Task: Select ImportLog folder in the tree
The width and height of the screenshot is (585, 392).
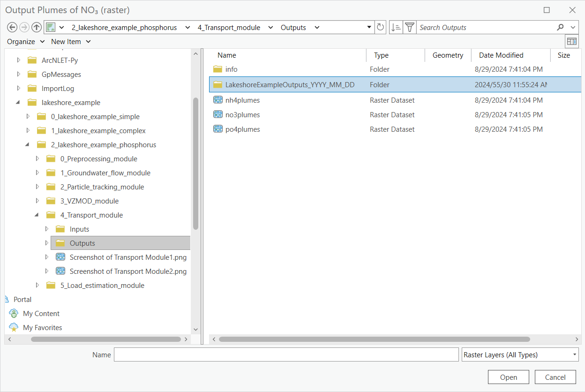Action: tap(58, 88)
